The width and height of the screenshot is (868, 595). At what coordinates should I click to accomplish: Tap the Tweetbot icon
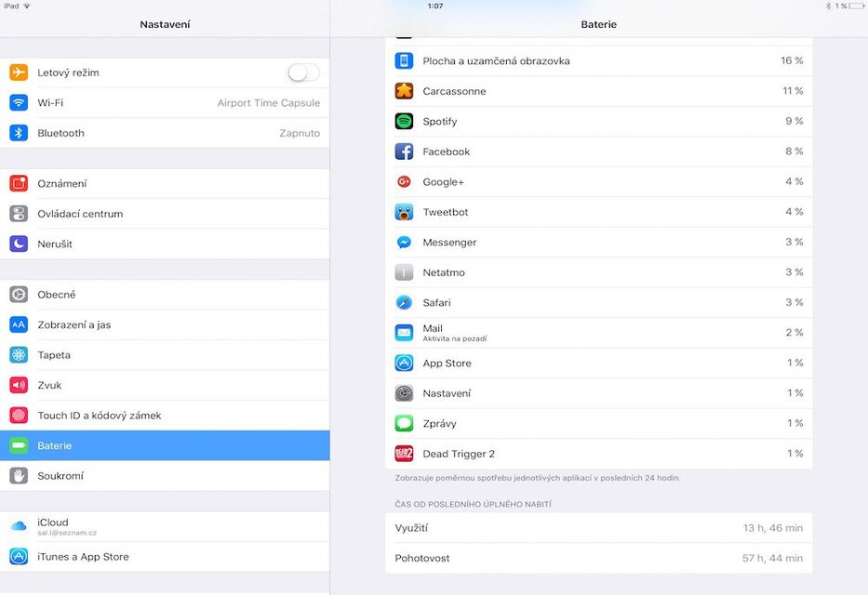pos(403,211)
